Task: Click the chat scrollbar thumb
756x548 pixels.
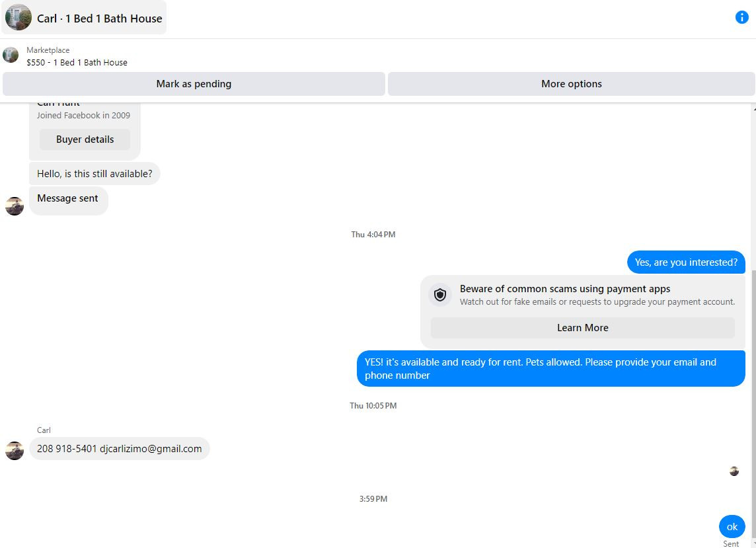Action: coord(753,405)
